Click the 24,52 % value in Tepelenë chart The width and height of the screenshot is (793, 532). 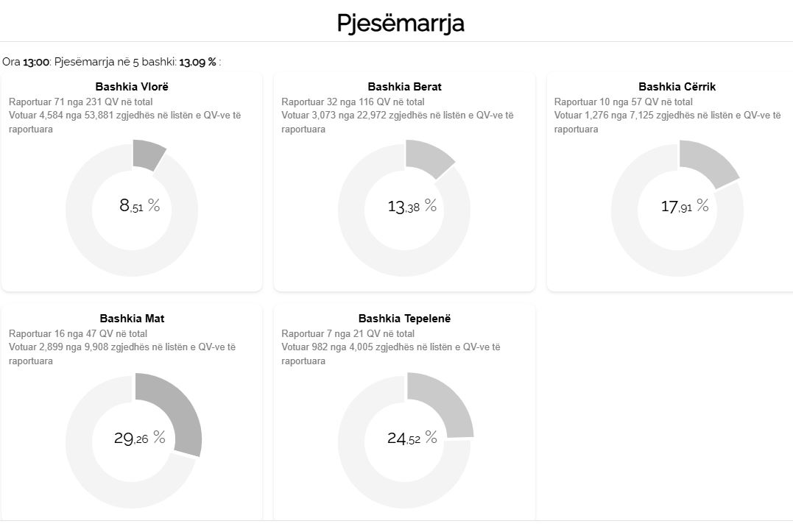coord(412,439)
